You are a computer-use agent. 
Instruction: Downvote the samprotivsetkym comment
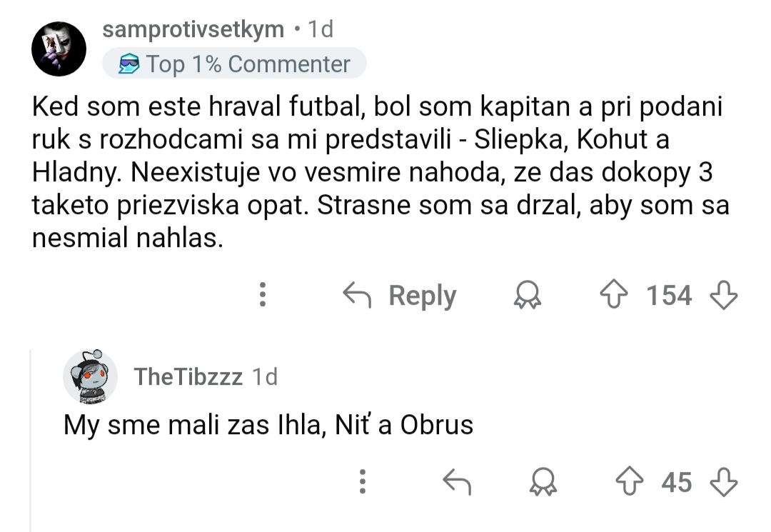pyautogui.click(x=722, y=295)
